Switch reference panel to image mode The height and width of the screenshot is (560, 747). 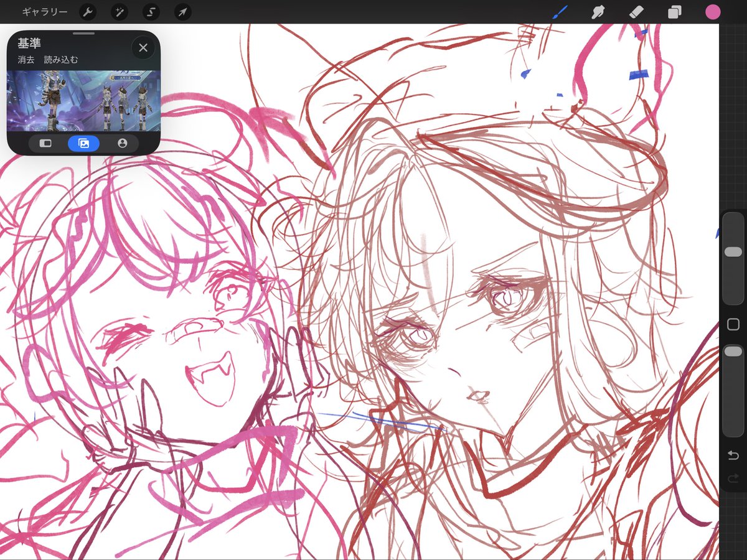pos(83,143)
